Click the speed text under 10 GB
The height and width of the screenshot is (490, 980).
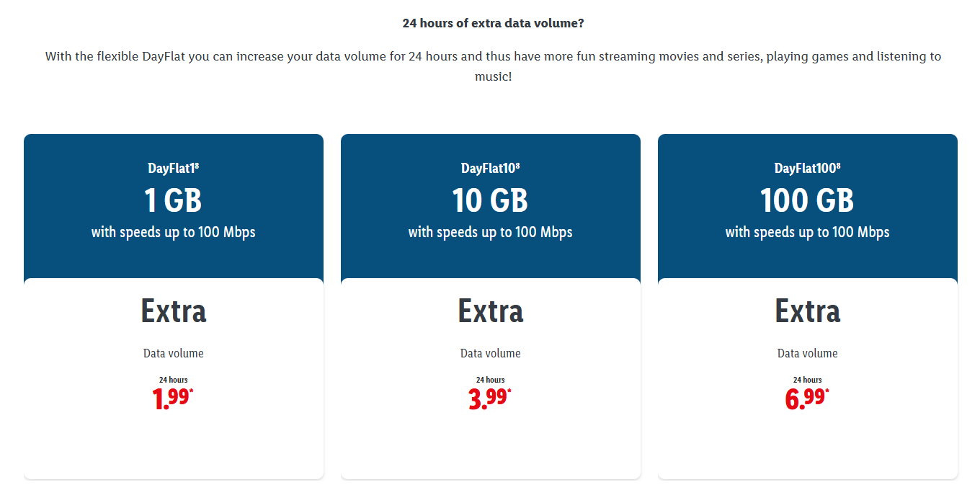(x=490, y=232)
